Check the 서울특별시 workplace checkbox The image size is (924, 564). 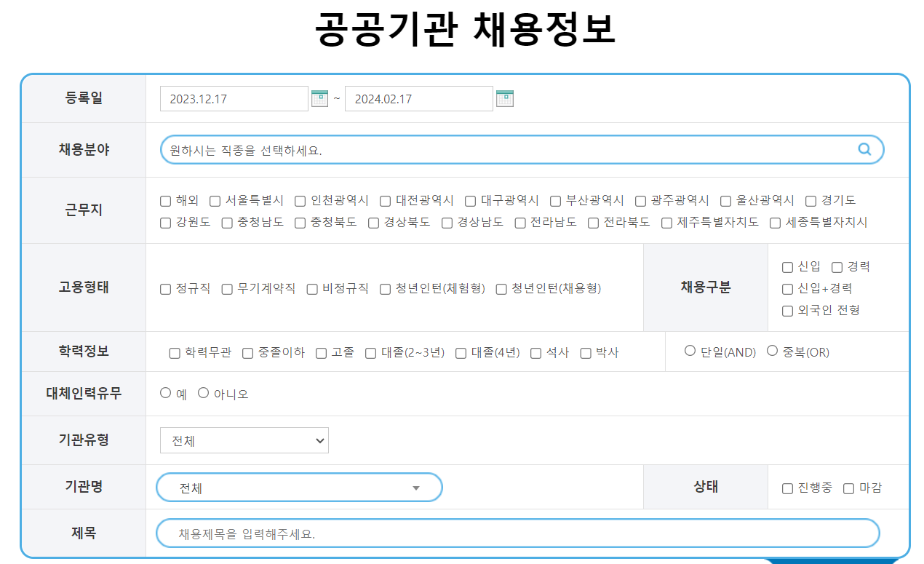coord(214,201)
